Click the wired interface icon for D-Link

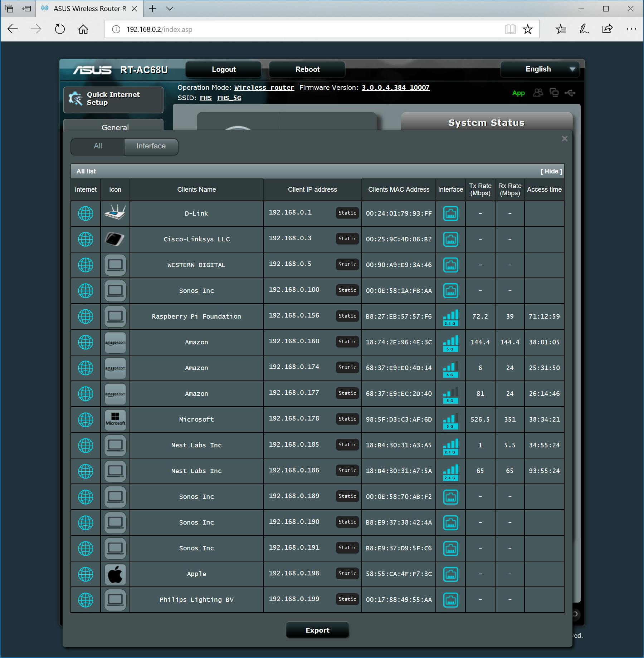[450, 213]
